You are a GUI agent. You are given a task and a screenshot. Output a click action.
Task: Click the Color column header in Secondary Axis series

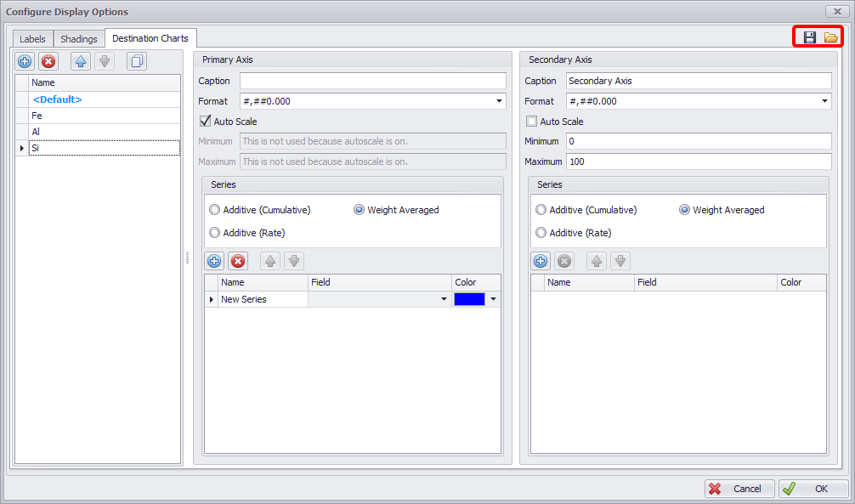tap(801, 282)
